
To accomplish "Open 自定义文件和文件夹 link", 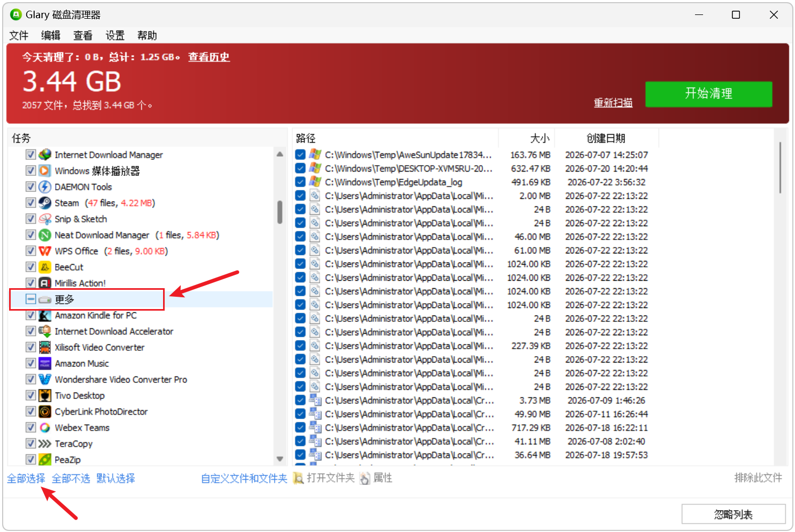I will tap(244, 479).
